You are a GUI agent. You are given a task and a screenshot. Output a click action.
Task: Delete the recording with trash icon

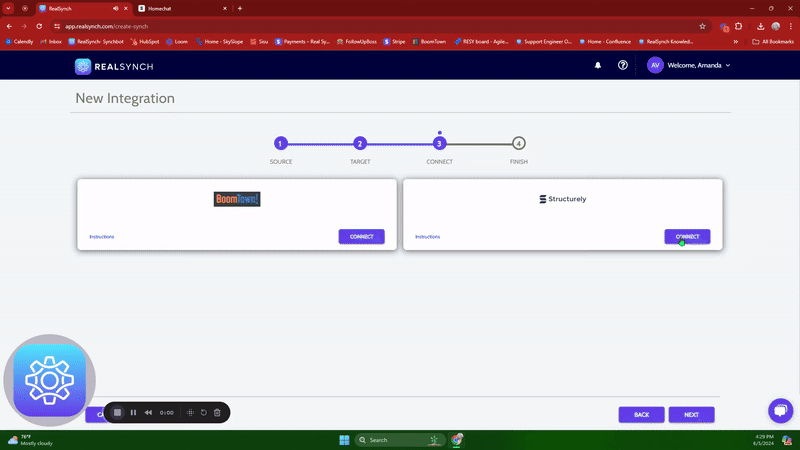(x=217, y=413)
